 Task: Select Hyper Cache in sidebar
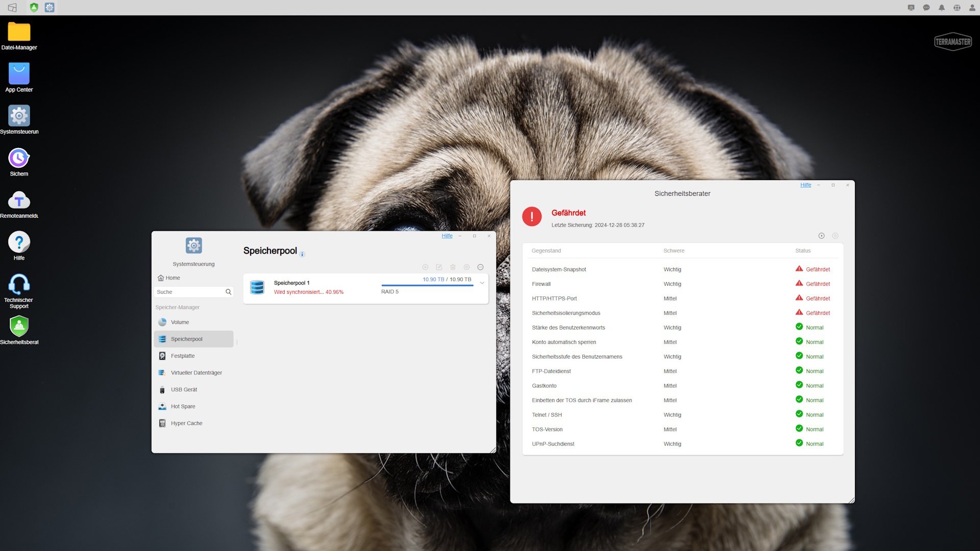coord(193,423)
